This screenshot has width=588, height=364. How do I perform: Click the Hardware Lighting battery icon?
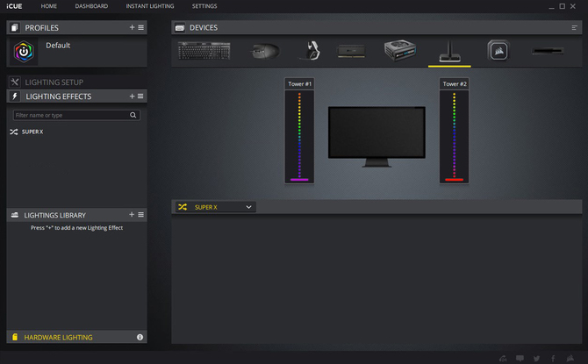15,337
